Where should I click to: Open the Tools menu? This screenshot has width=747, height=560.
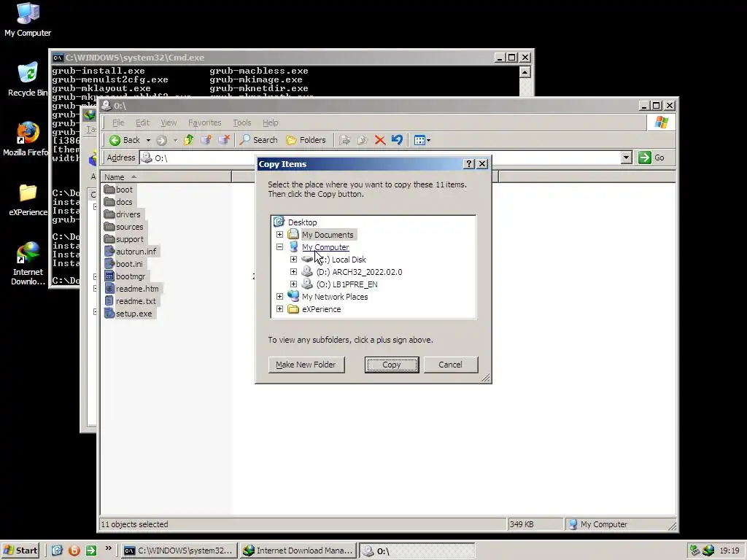[x=242, y=122]
